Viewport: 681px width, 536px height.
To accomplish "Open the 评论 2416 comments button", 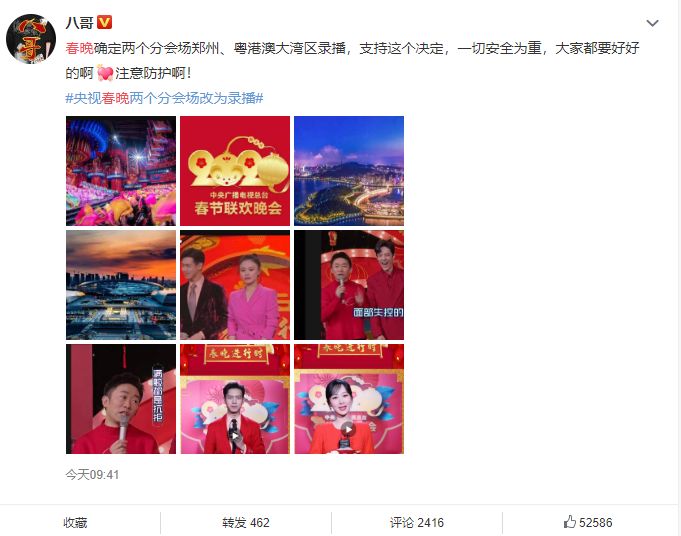I will 417,522.
